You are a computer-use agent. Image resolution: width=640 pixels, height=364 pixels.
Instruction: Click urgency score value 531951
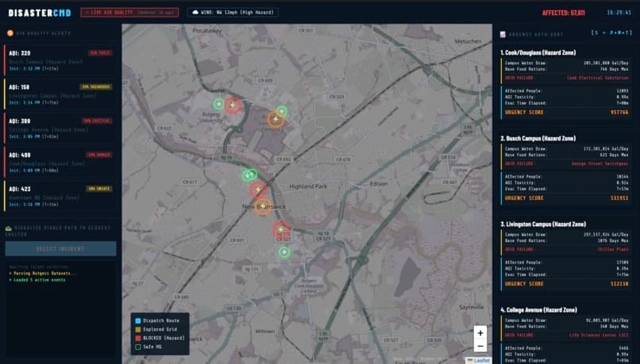point(619,198)
